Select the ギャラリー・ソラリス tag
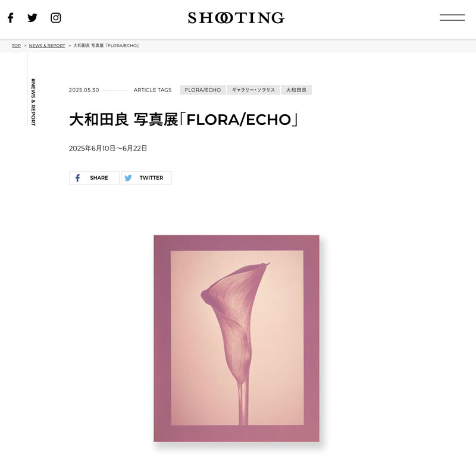 (253, 90)
